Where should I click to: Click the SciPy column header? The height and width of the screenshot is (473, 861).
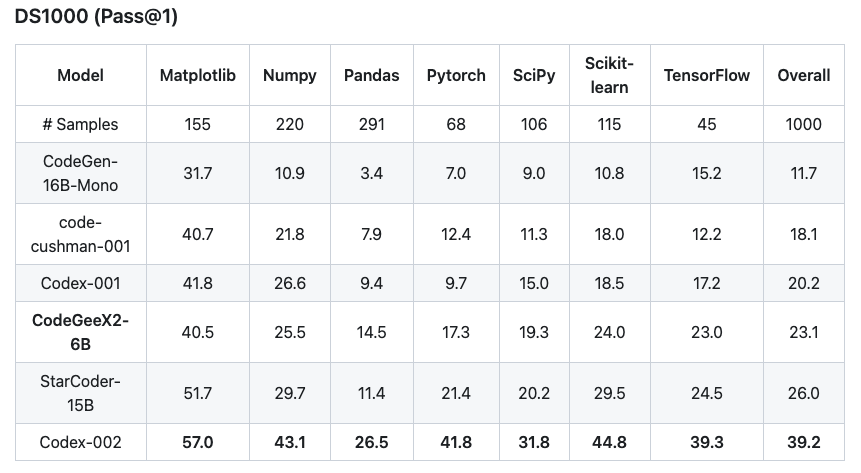[534, 75]
